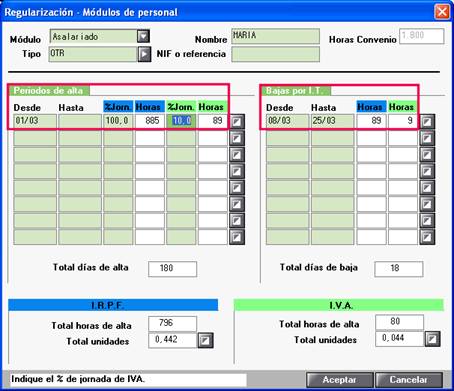454x391 pixels.
Task: Click the edit icon for the 08/03 baja row
Action: point(427,121)
